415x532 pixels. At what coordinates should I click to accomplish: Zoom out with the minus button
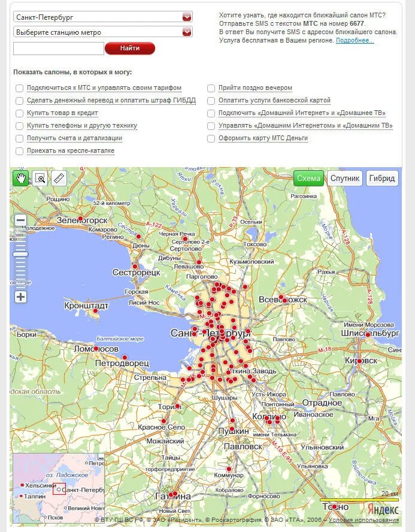click(x=21, y=220)
